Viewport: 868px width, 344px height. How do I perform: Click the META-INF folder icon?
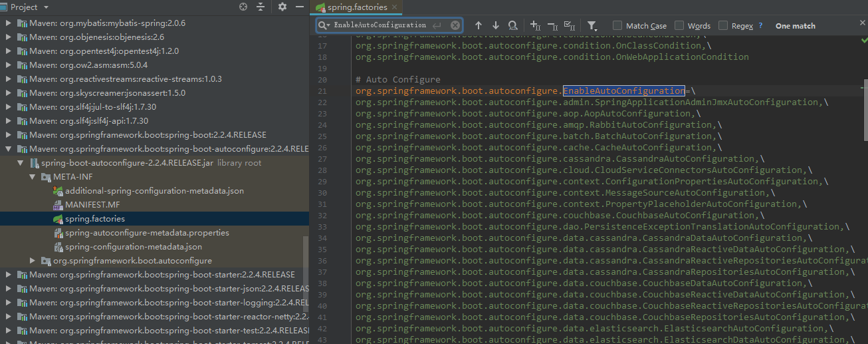pyautogui.click(x=46, y=177)
